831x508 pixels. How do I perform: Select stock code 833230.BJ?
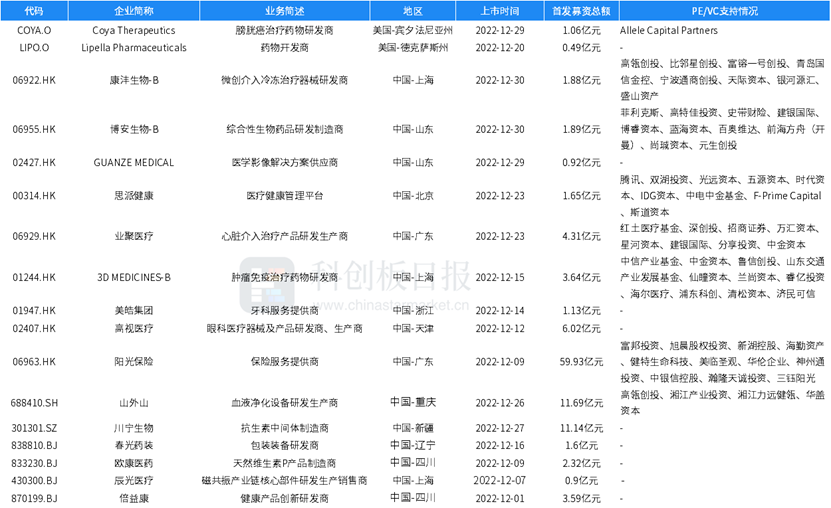34,464
